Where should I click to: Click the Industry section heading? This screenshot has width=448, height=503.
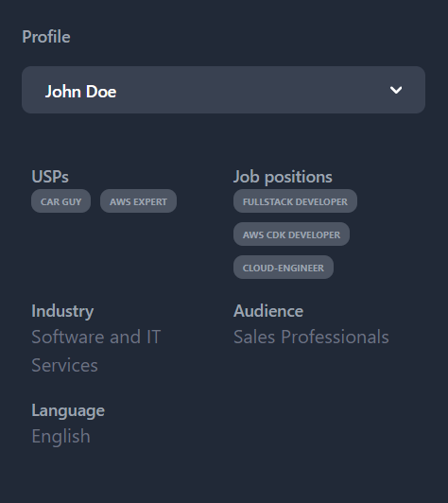click(x=62, y=311)
